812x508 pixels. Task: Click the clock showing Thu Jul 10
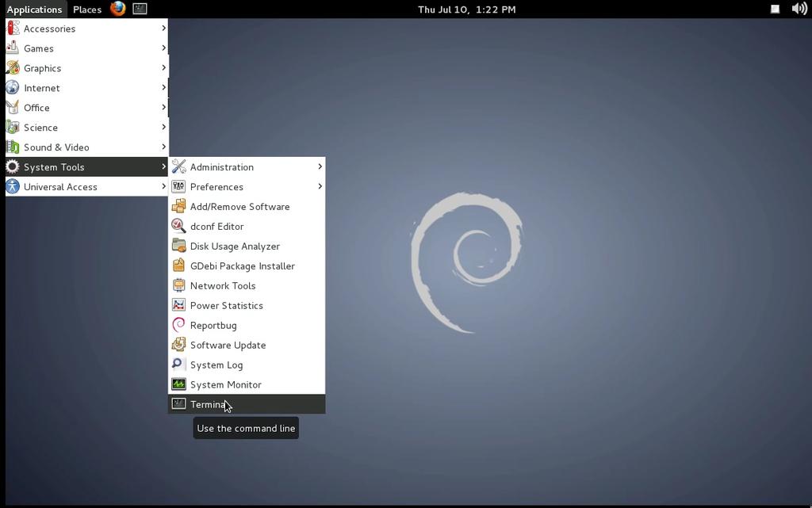point(466,10)
